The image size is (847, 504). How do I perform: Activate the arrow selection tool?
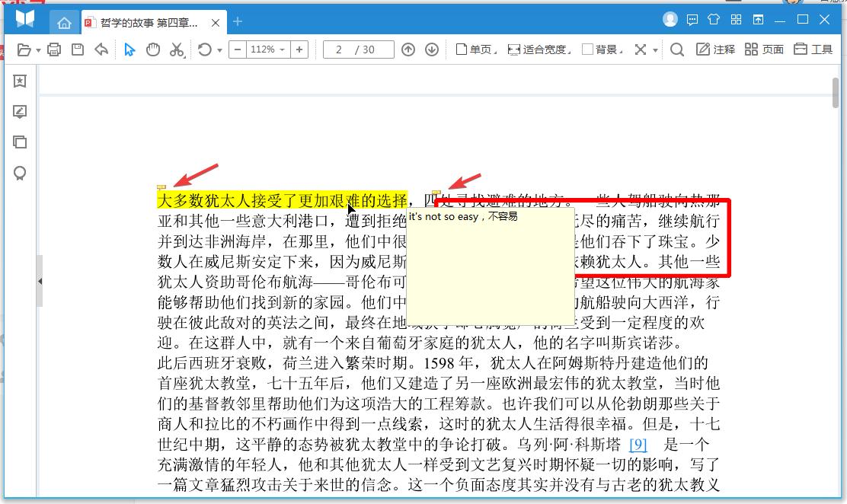[129, 50]
